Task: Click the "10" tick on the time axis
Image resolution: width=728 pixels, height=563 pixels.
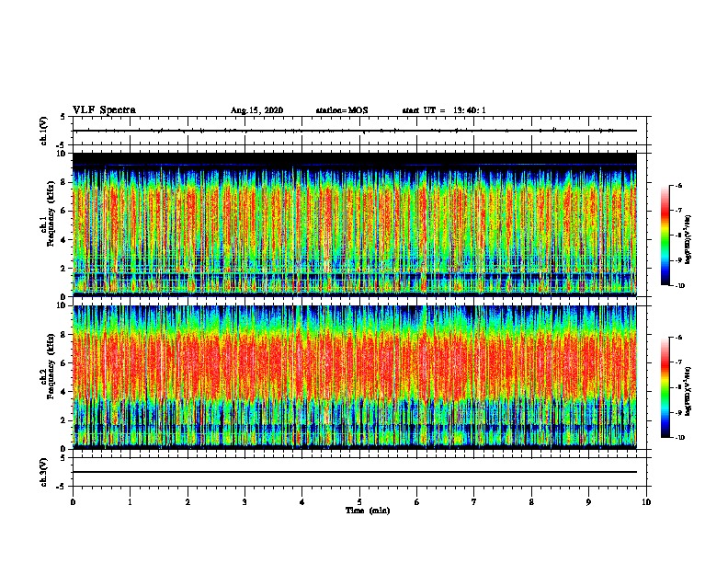Action: pyautogui.click(x=646, y=502)
